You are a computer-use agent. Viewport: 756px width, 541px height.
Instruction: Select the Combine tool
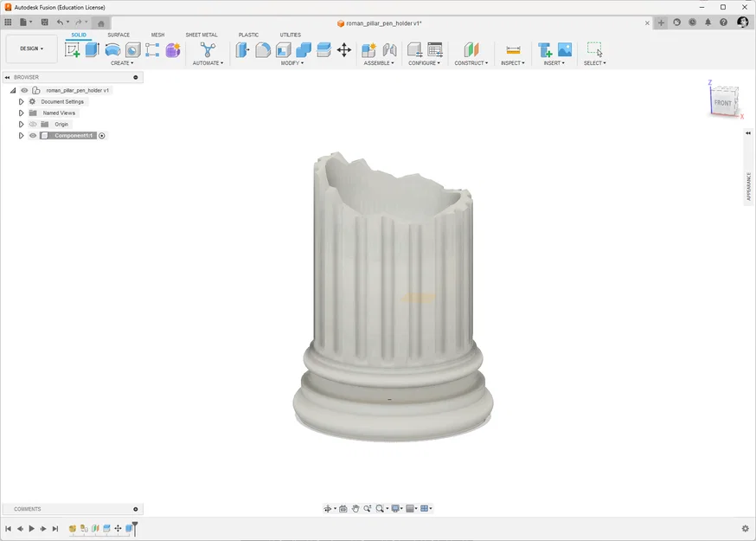304,49
